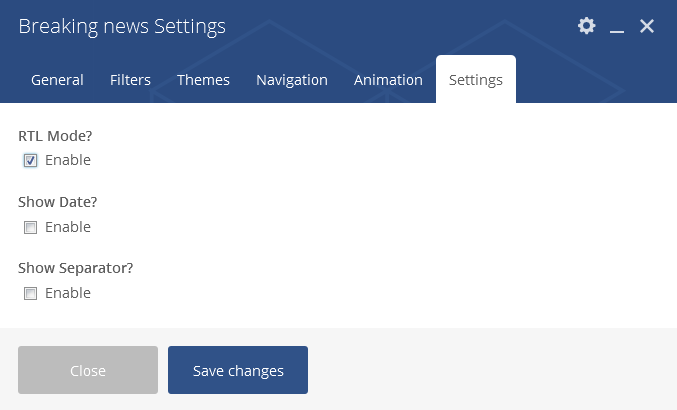Click 'Enable' label under Show Date
This screenshot has width=677, height=410.
(x=68, y=227)
